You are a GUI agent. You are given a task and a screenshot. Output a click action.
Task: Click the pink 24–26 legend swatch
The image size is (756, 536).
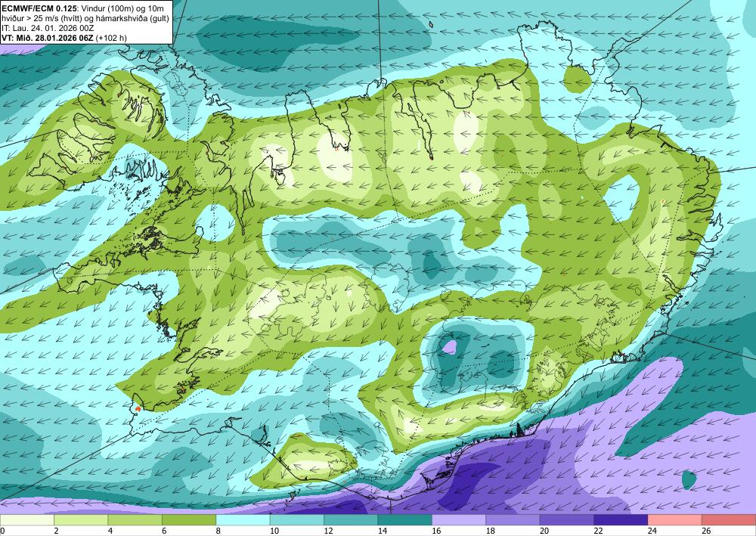coord(675,520)
